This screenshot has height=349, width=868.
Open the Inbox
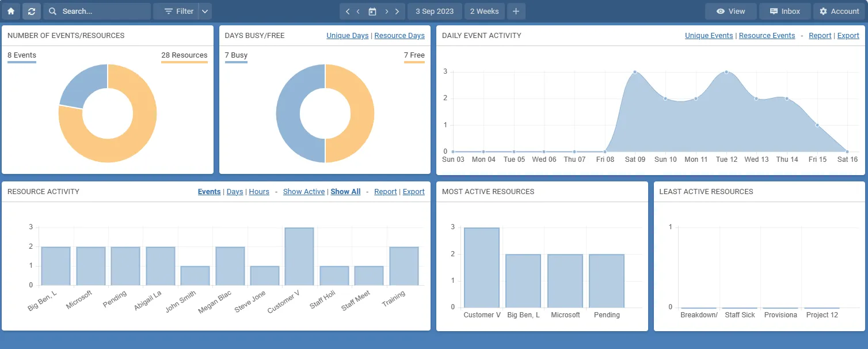785,12
